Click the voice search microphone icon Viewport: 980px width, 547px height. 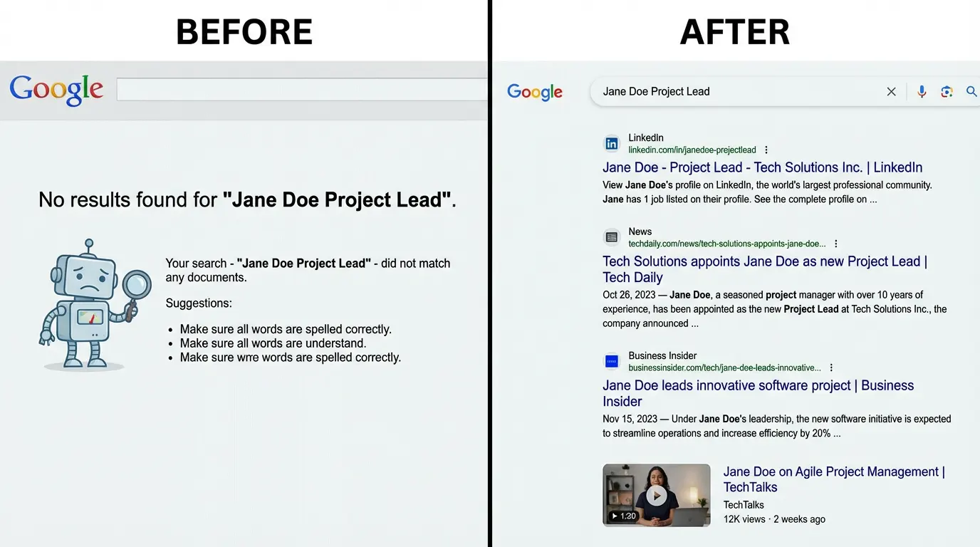tap(922, 91)
